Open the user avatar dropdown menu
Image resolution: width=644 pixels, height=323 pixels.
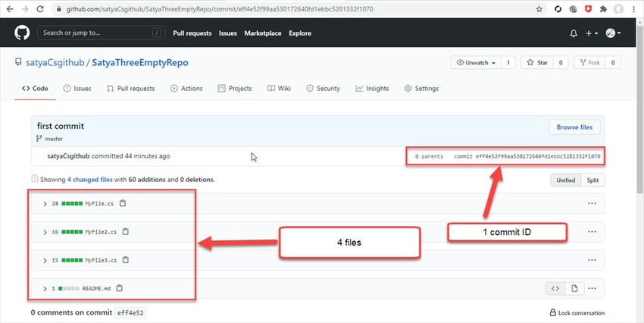(x=613, y=33)
